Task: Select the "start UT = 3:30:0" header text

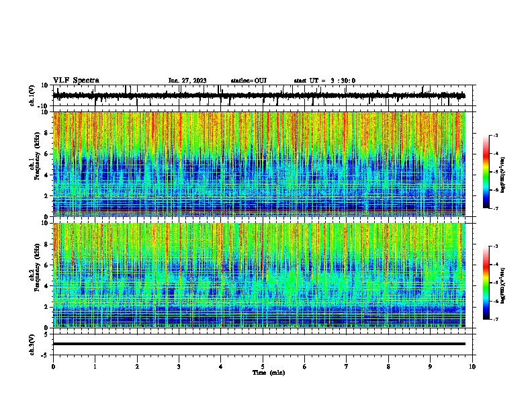Action: pos(324,81)
